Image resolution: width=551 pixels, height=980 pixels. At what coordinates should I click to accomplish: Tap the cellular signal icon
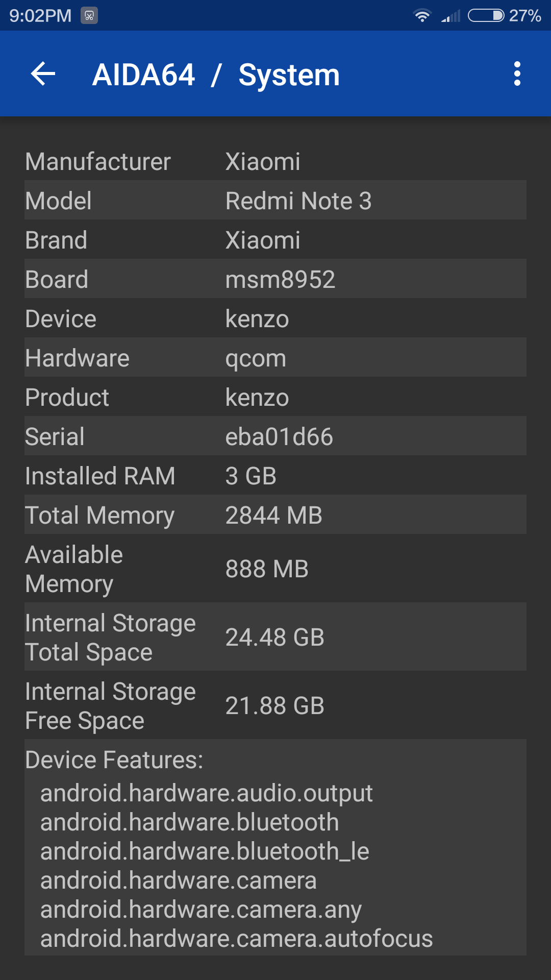(451, 16)
